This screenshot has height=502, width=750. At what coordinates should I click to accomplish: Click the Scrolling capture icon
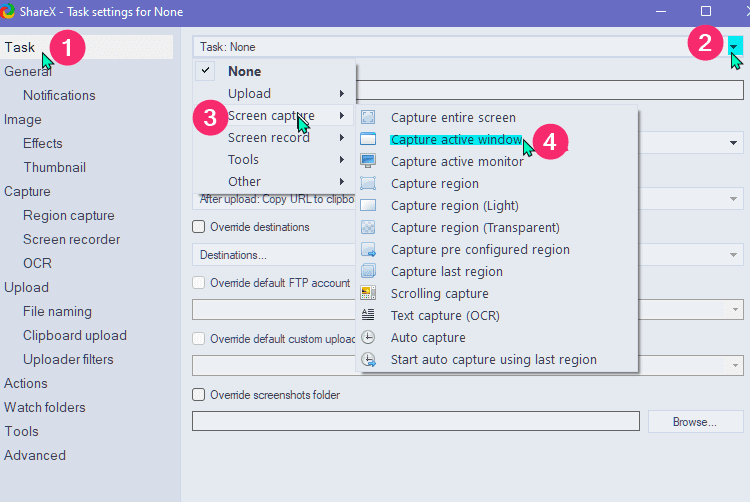tap(368, 293)
